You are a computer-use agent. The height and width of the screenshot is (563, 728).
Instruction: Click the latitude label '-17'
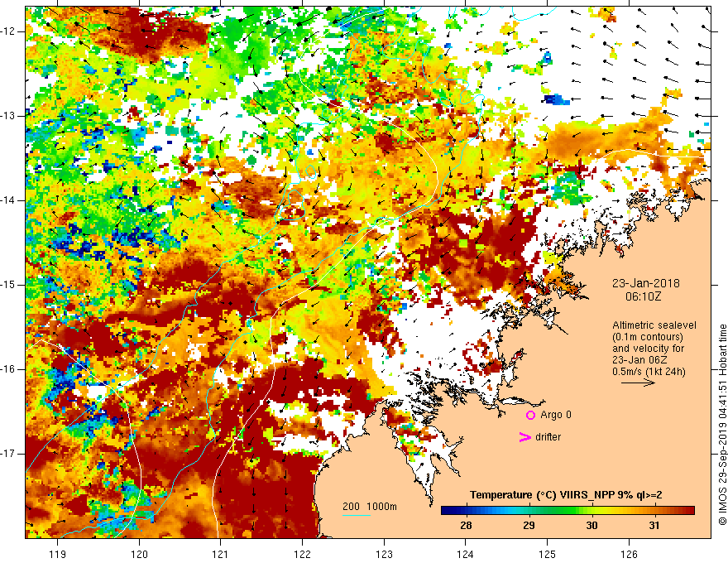tap(9, 454)
